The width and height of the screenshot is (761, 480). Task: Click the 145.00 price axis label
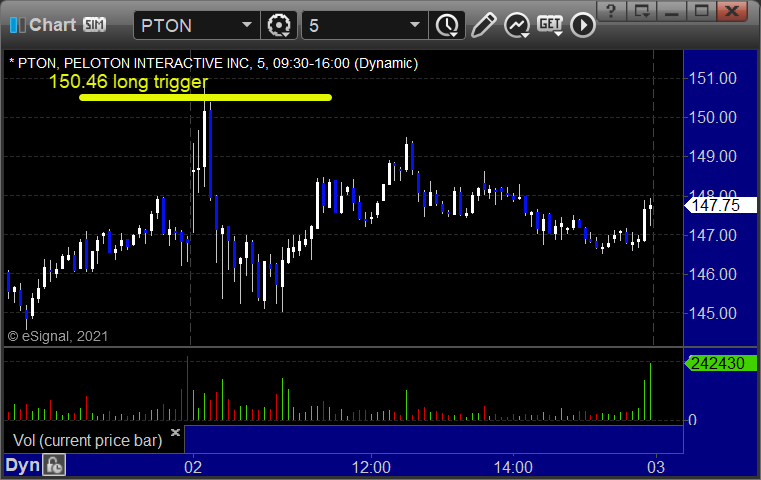(x=713, y=314)
